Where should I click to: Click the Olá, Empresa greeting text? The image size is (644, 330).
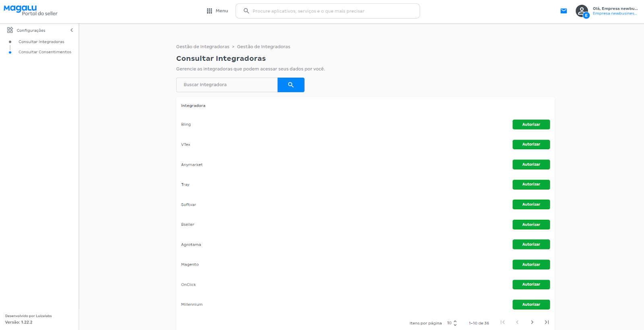[615, 8]
